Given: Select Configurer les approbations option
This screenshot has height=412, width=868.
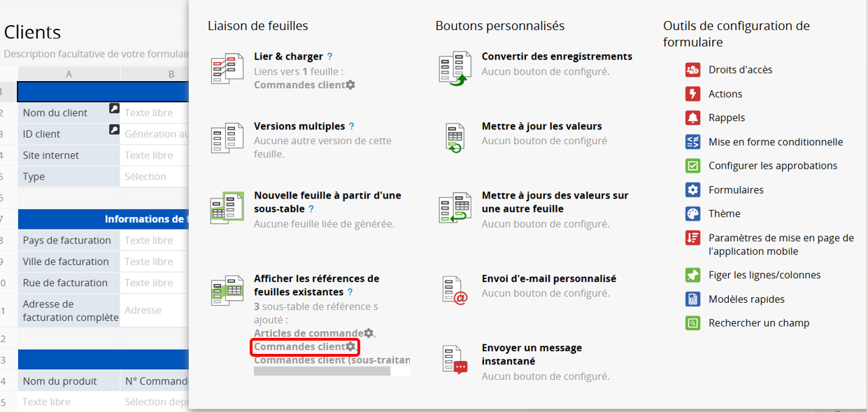Looking at the screenshot, I should click(x=772, y=166).
